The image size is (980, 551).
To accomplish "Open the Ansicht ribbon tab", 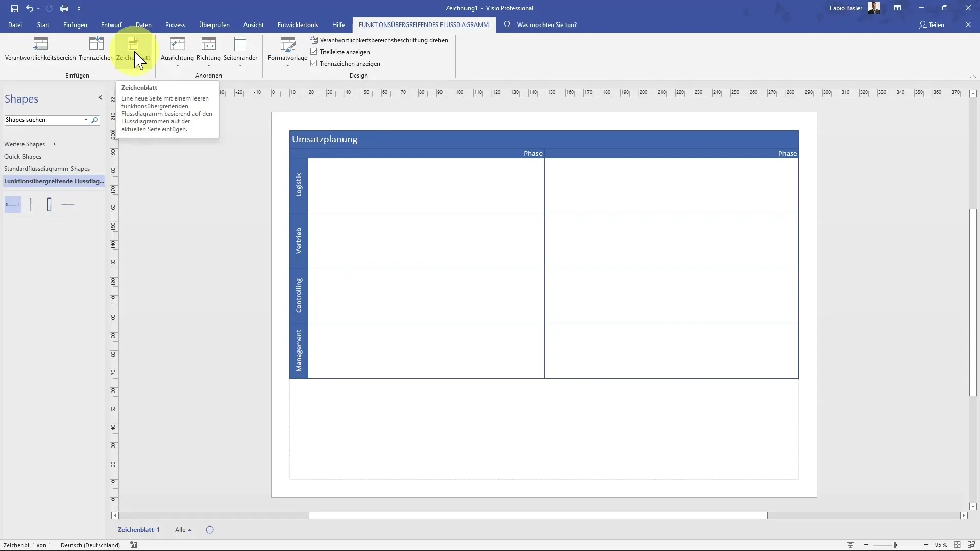I will coord(254,24).
